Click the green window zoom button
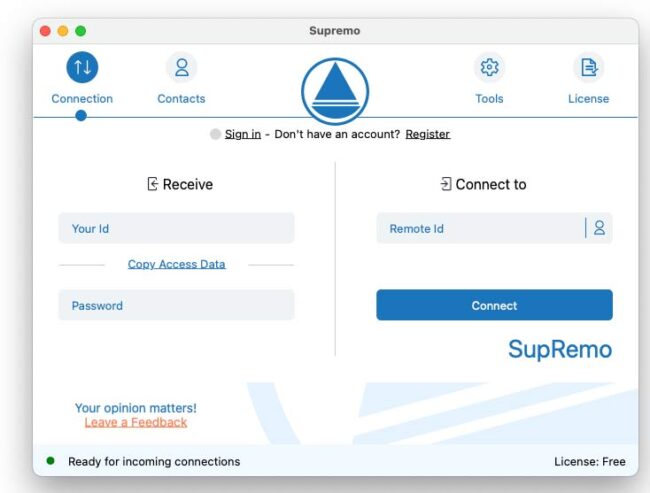Screen dimensions: 650x493 tap(81, 31)
